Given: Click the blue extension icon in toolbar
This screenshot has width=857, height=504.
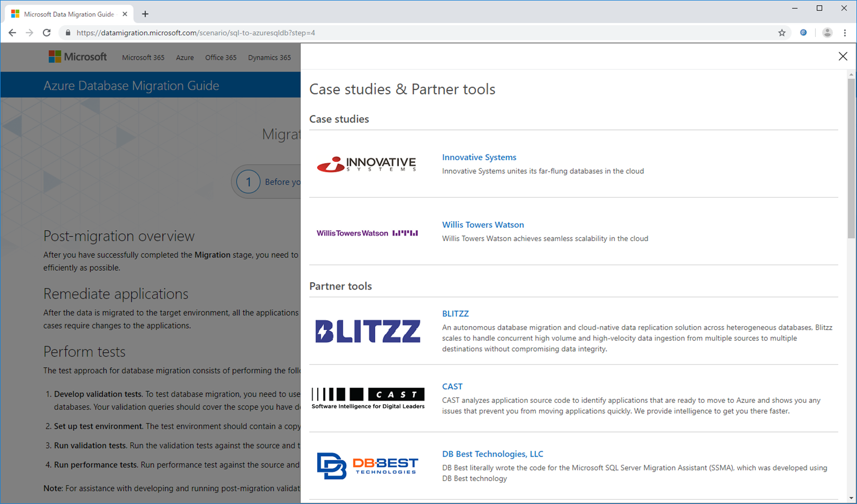Looking at the screenshot, I should (x=803, y=33).
